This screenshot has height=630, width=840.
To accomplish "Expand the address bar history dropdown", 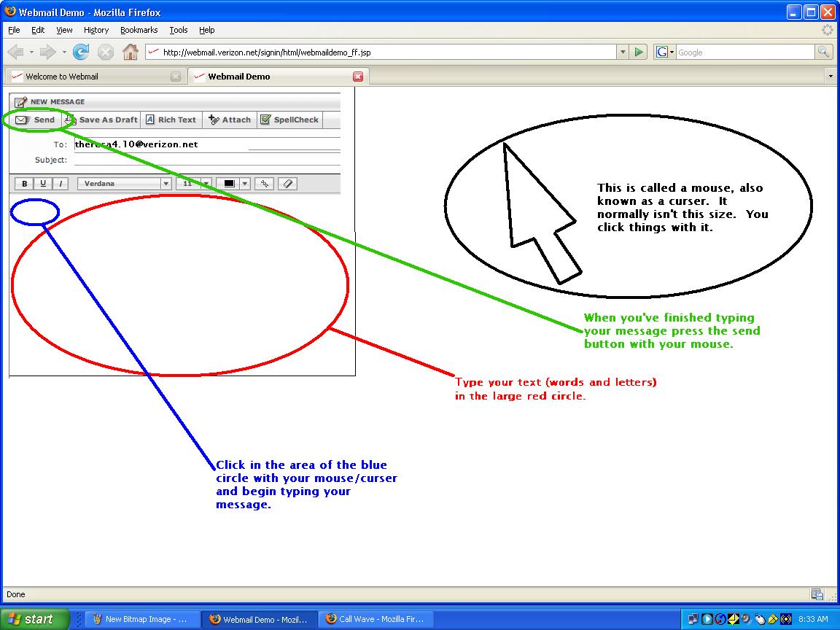I will tap(623, 52).
